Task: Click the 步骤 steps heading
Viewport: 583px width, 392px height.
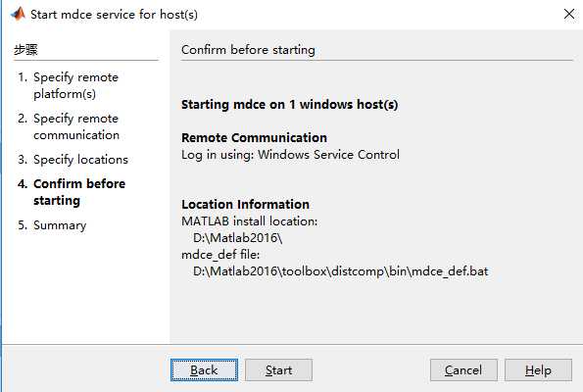Action: (x=25, y=50)
